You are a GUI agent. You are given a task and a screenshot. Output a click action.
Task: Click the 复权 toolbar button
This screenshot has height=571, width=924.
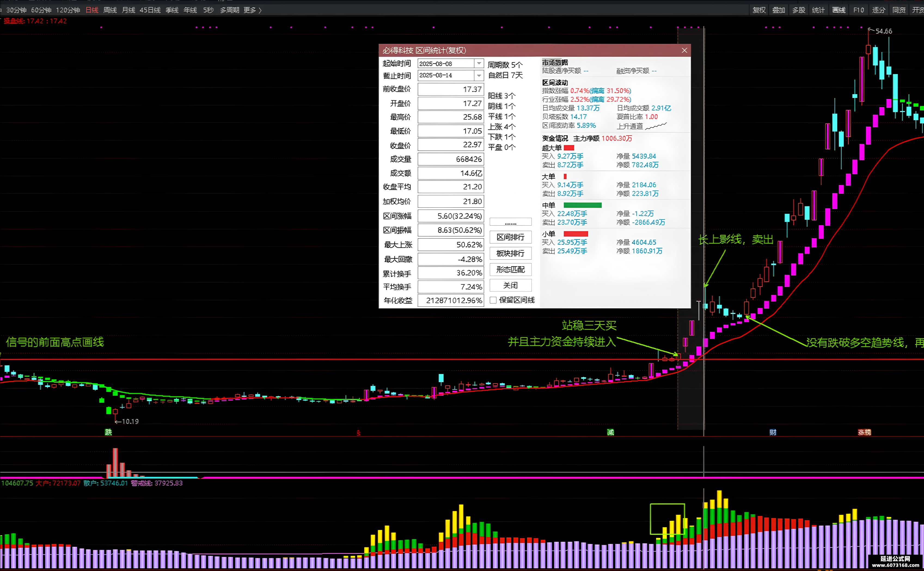point(759,10)
